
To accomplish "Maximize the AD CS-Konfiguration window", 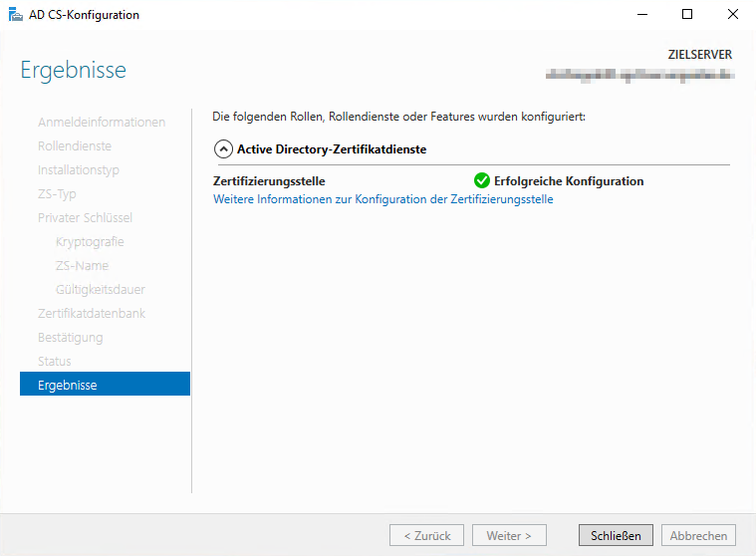I will tap(687, 15).
